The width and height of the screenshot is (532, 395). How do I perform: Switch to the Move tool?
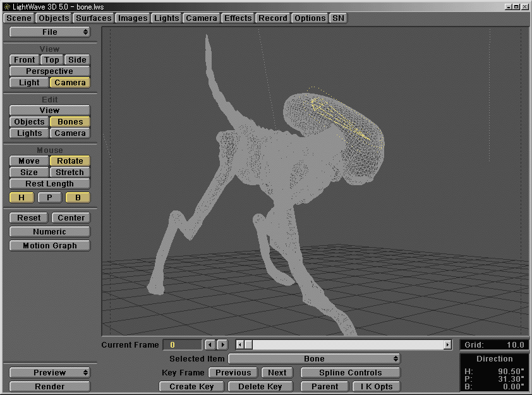(28, 161)
